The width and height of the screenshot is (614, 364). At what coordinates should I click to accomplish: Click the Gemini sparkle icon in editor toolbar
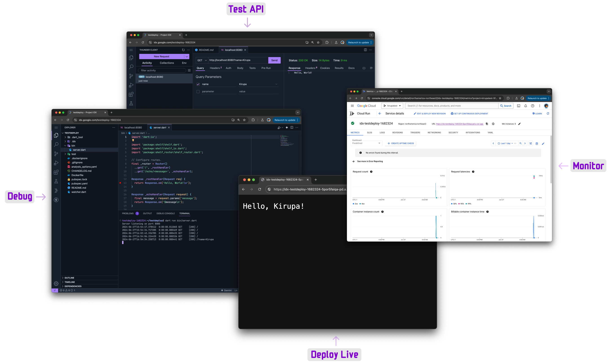[287, 128]
